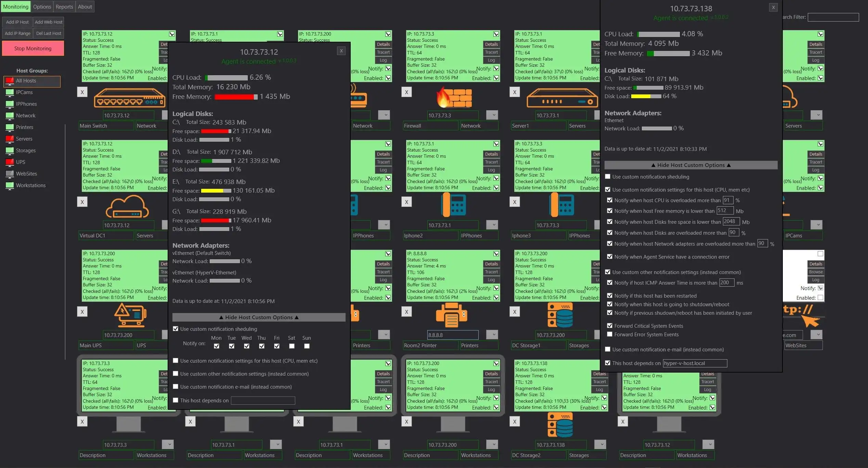Uncheck Saturday in the notification schedule
The width and height of the screenshot is (868, 468).
point(292,346)
